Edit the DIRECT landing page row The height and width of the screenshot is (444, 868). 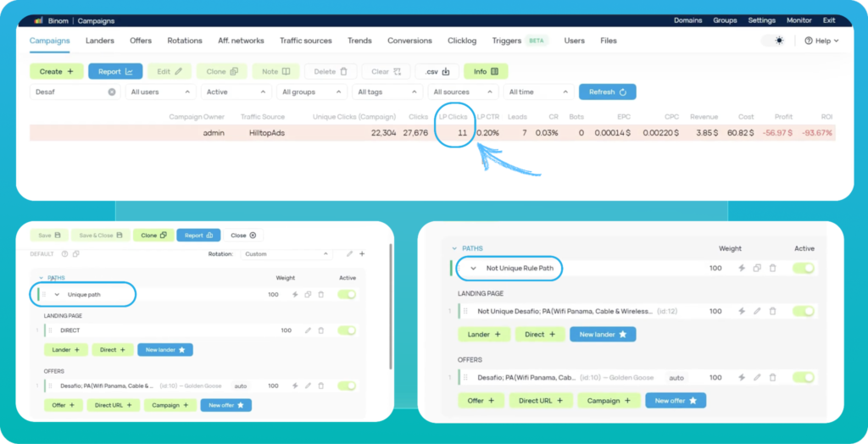point(308,330)
